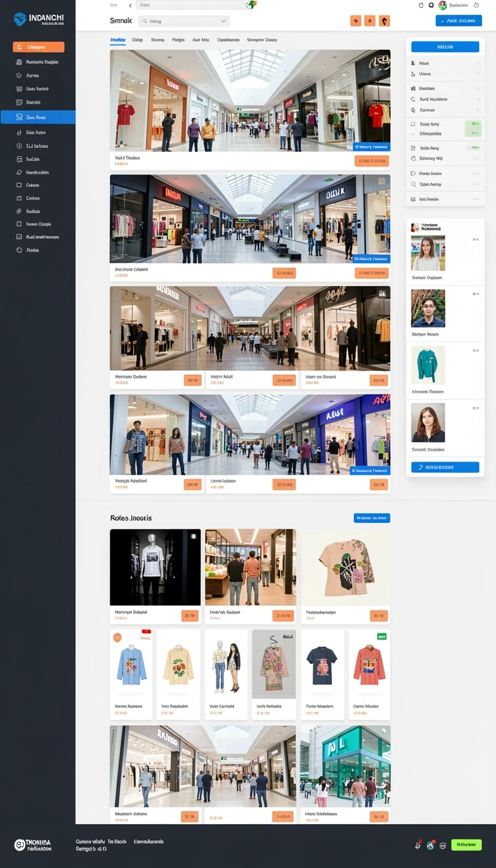The height and width of the screenshot is (868, 496).
Task: Open the cream sweater product card
Action: [178, 674]
